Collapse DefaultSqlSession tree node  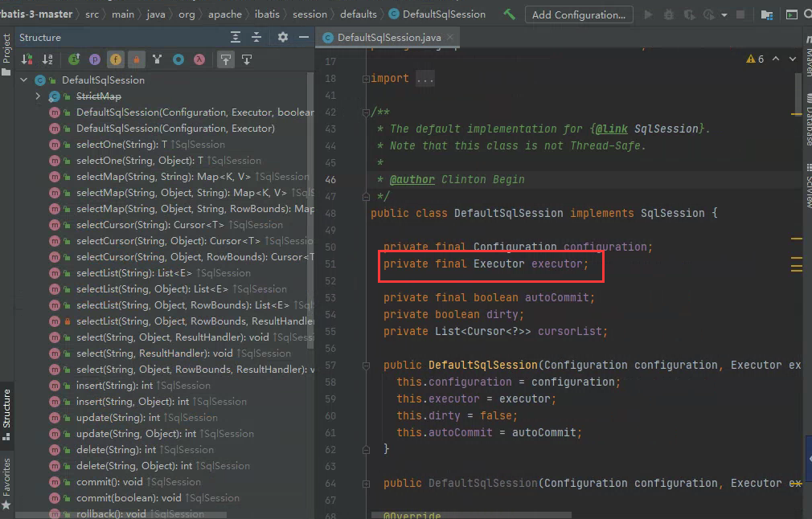(24, 80)
